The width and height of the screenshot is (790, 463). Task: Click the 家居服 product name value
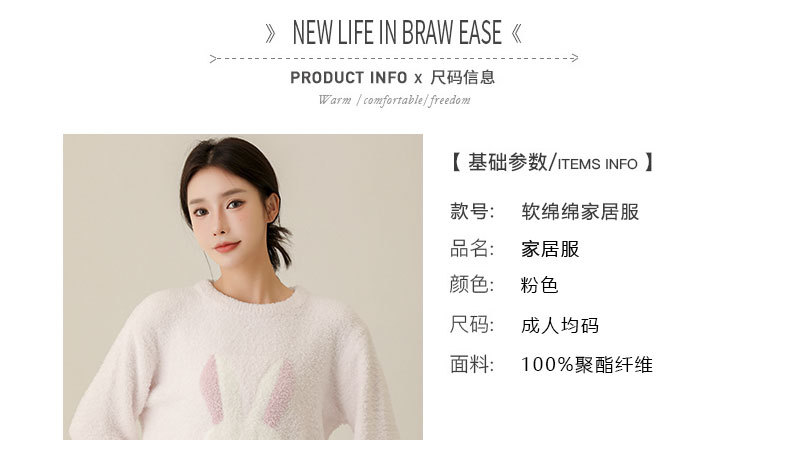(550, 249)
